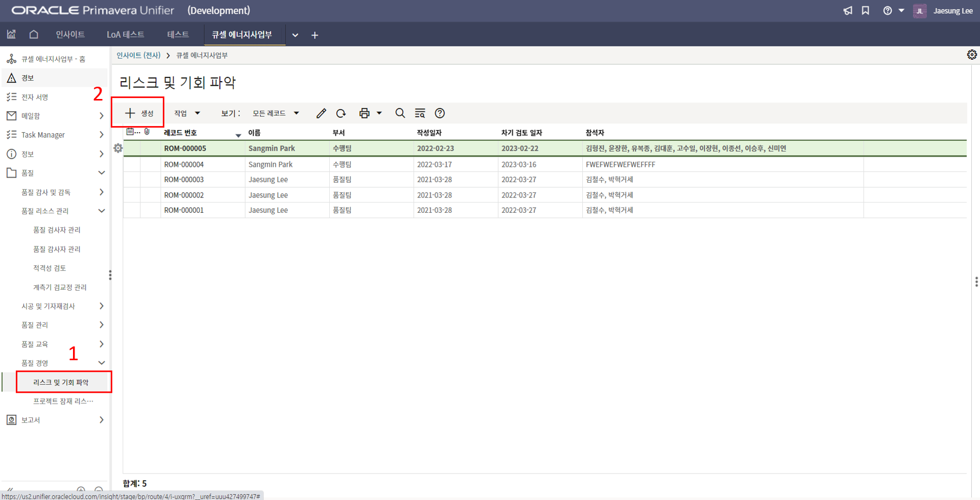Screen dimensions: 980x500
Task: Open the toolbar help question icon
Action: [x=439, y=113]
